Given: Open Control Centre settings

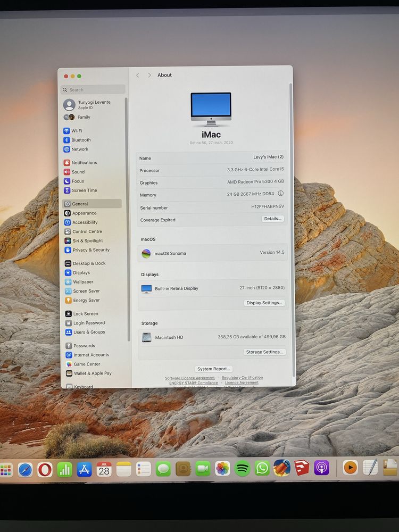Looking at the screenshot, I should pos(83,231).
